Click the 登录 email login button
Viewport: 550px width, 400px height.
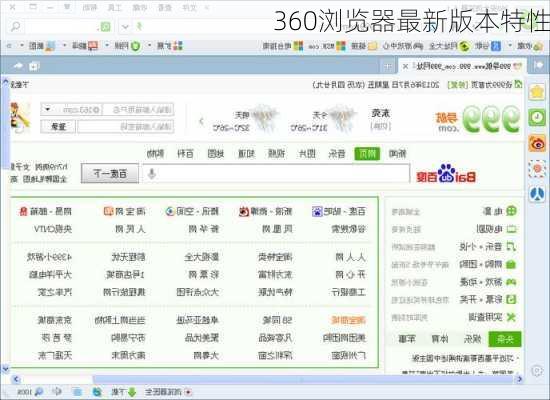pos(58,127)
